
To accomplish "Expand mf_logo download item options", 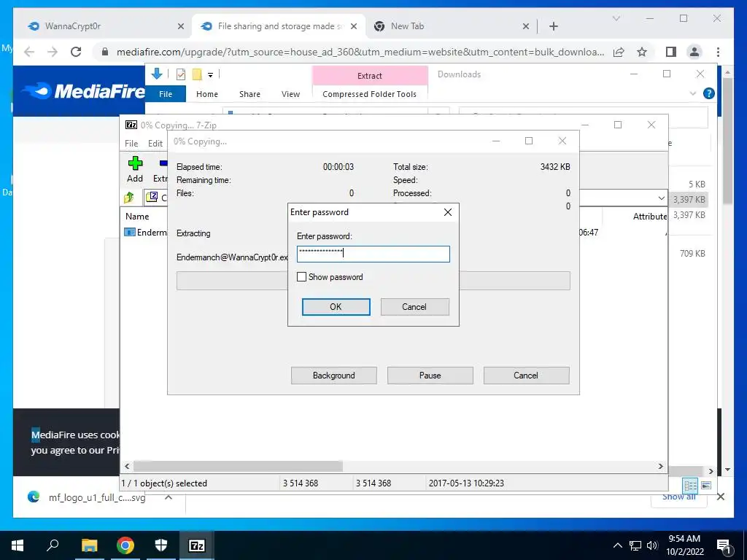I will 169,497.
